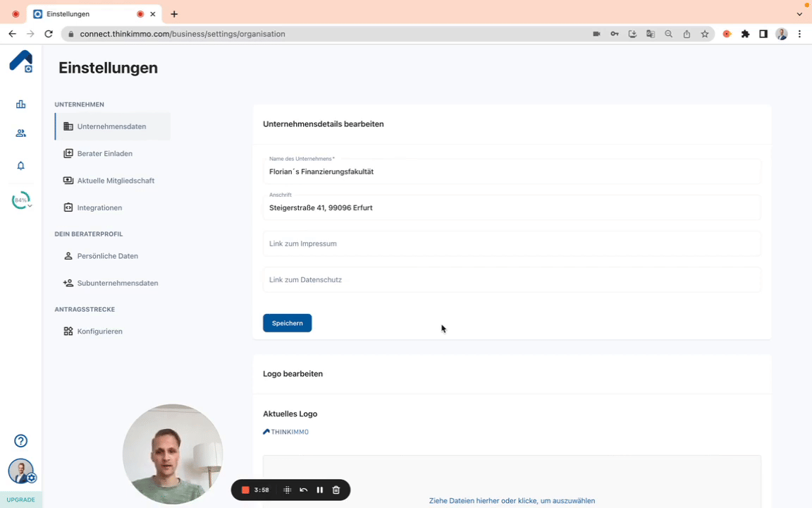812x508 pixels.
Task: Restart the recording with undo arrow
Action: (303, 490)
